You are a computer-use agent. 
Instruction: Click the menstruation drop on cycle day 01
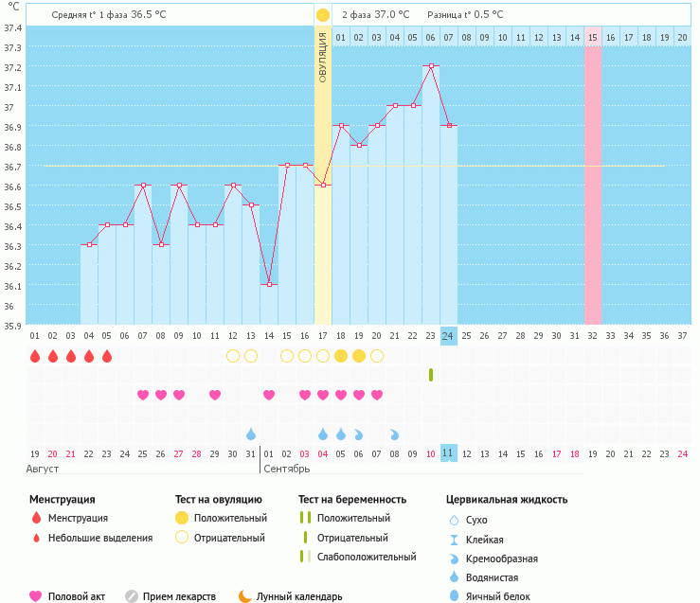pos(35,356)
